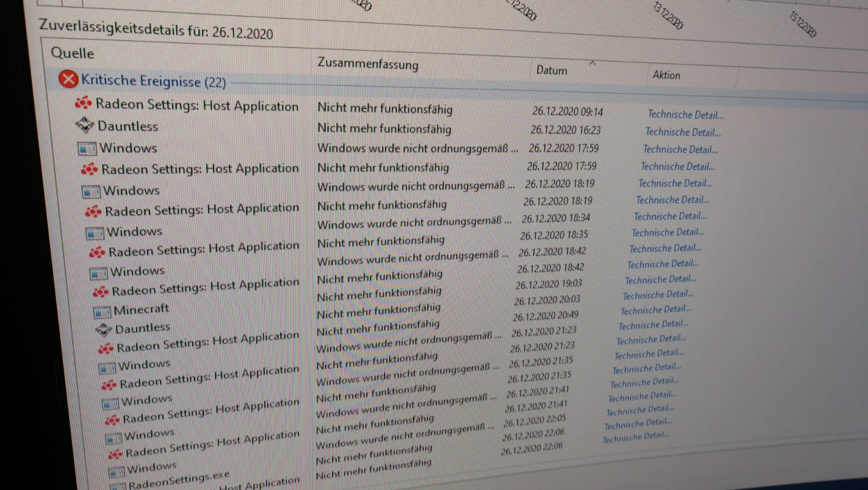Click Radeon Settings icon for the 21:35 event
The image size is (868, 490).
pos(112,419)
